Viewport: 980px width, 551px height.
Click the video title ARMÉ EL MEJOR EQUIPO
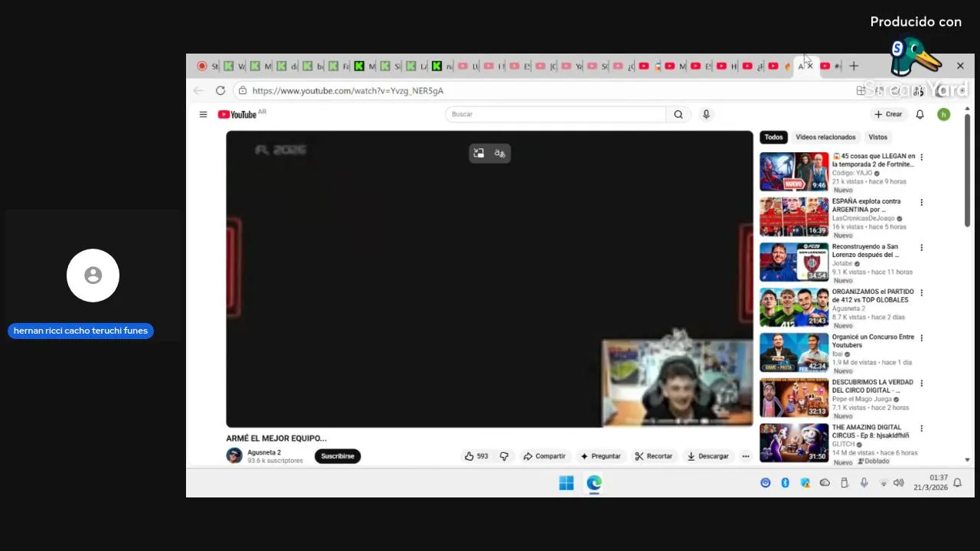276,439
